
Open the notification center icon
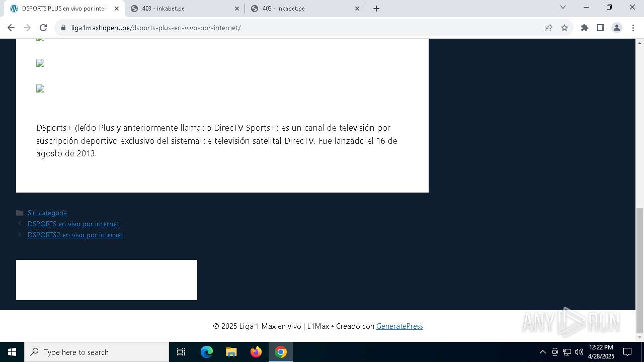627,352
